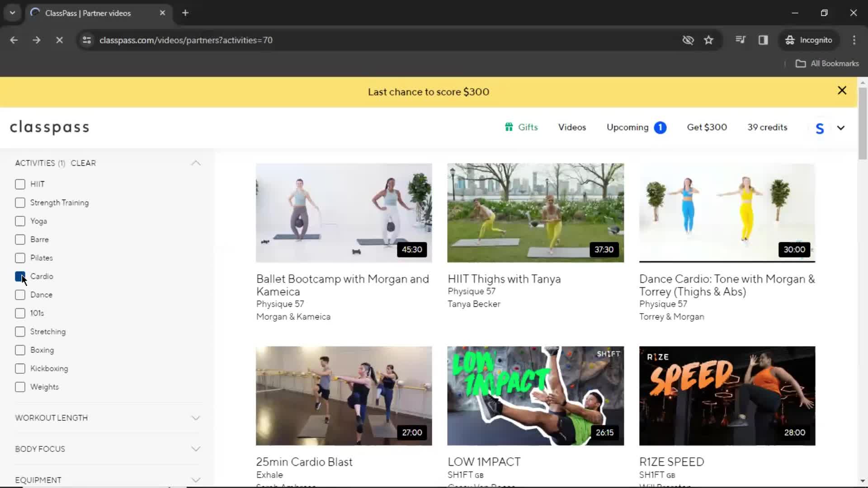Screen dimensions: 868x488
Task: Go to Videos in the top navigation
Action: coord(572,127)
